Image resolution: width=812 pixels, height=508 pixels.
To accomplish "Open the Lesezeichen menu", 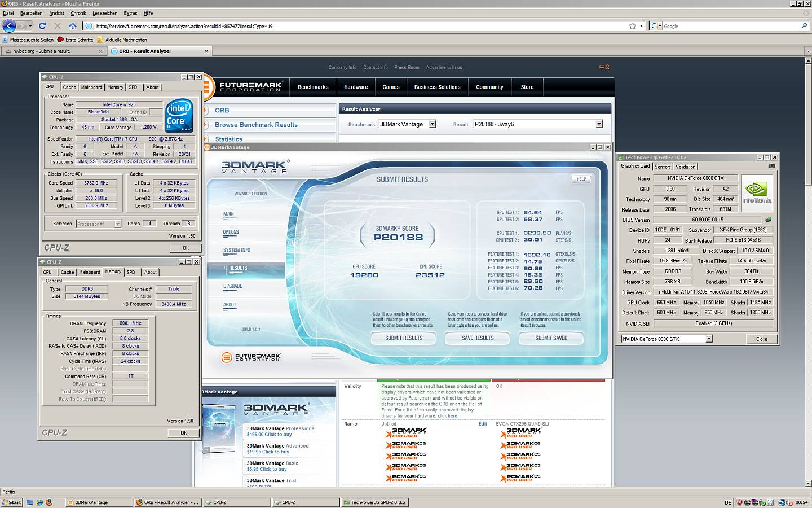I will [x=105, y=13].
